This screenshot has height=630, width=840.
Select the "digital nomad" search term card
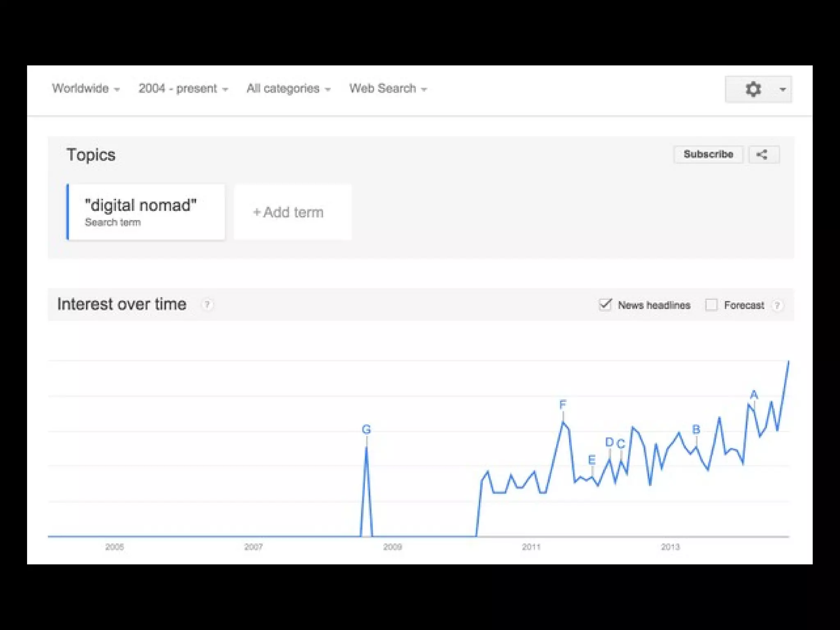(x=146, y=212)
